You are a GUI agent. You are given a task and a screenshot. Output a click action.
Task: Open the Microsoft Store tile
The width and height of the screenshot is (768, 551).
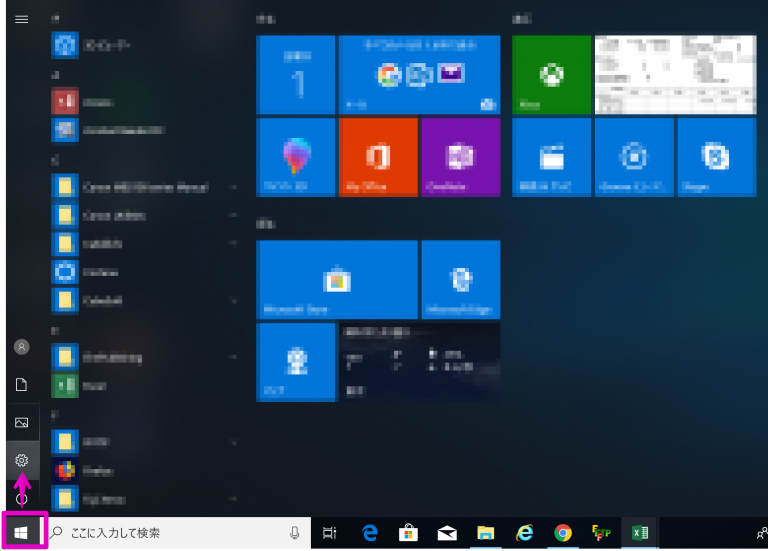[337, 280]
